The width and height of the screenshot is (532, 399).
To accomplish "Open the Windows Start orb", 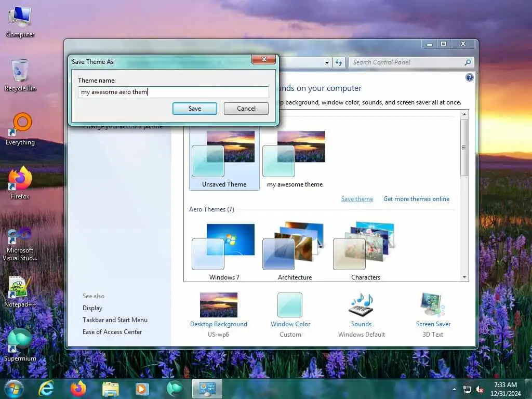I will [14, 389].
